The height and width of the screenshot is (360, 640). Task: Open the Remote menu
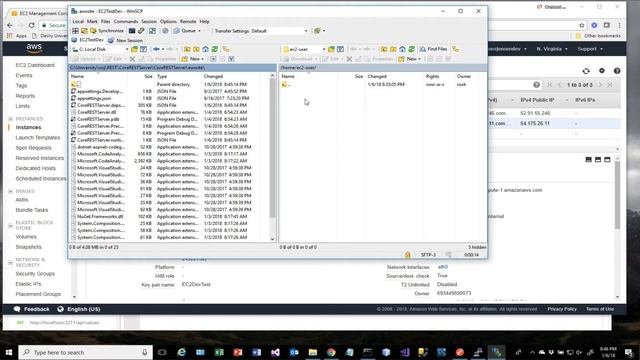188,21
